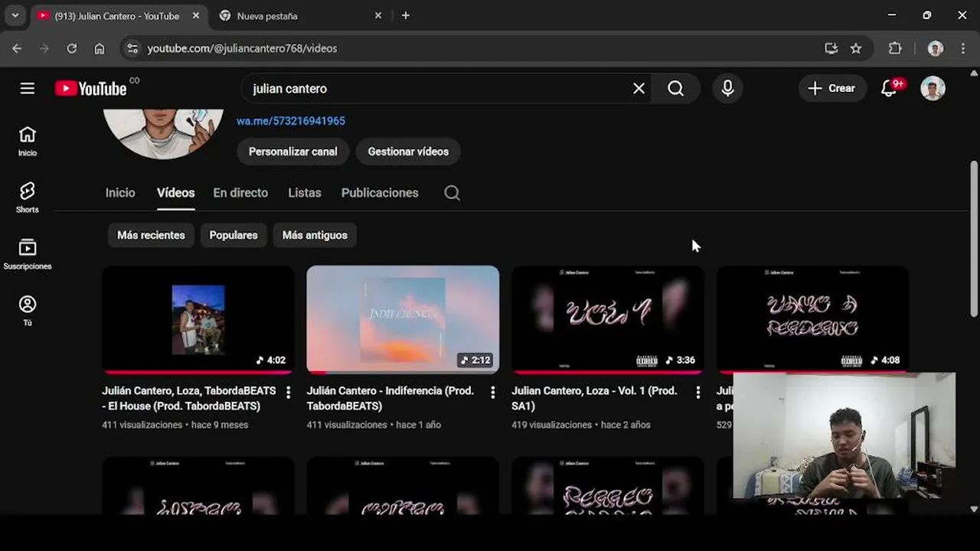Open Shorts from the sidebar
Viewport: 980px width, 551px height.
pyautogui.click(x=28, y=198)
